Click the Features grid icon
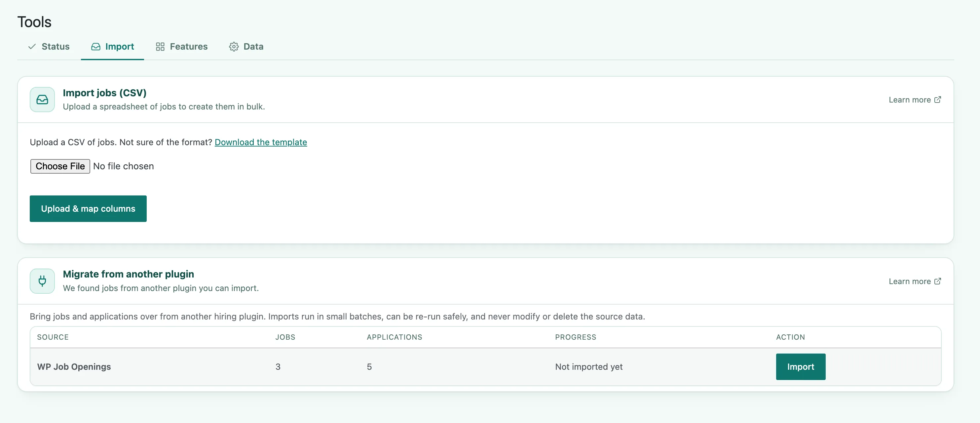The height and width of the screenshot is (423, 980). tap(160, 46)
